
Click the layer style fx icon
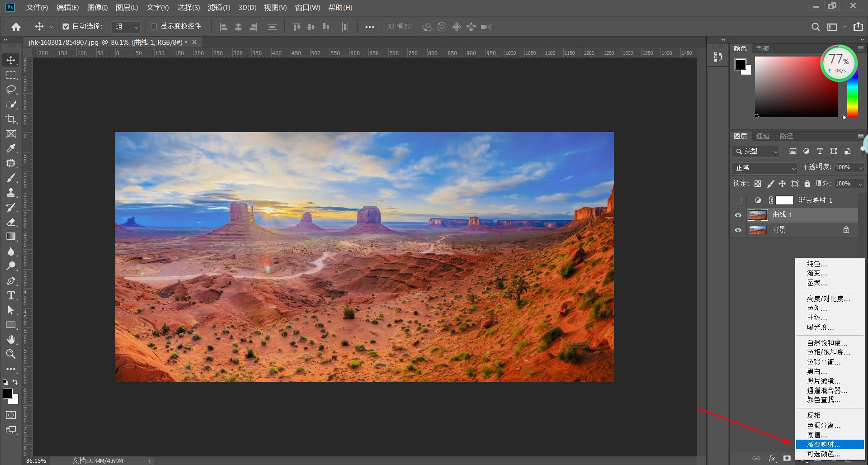tap(772, 458)
